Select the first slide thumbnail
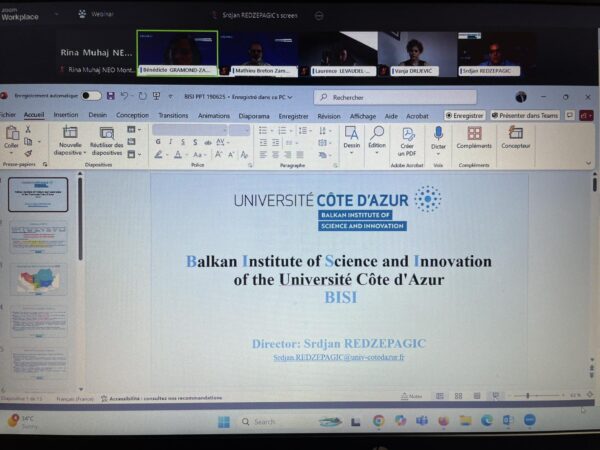The image size is (600, 450). click(38, 194)
